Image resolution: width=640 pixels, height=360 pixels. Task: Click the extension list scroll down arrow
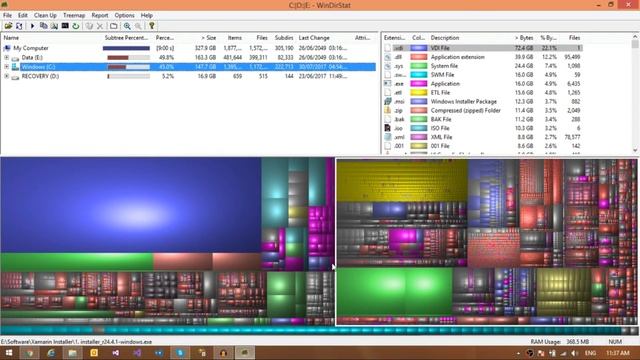coord(635,150)
